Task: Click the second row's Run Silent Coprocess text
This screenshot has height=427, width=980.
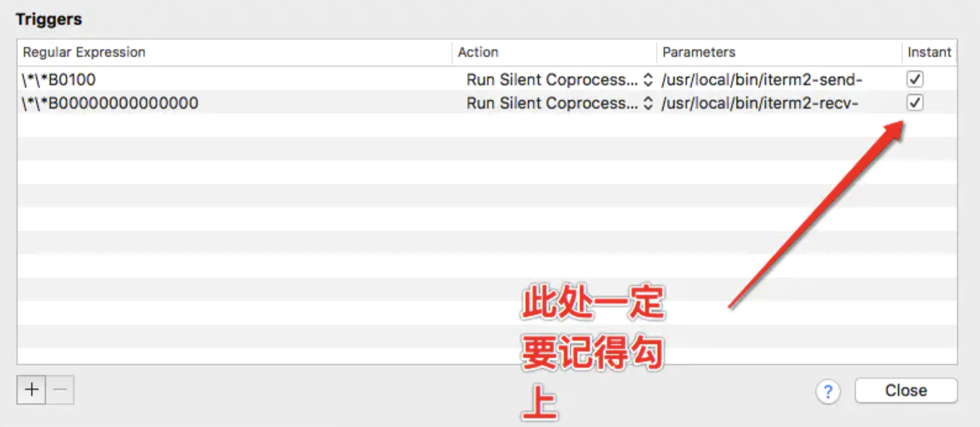Action: [552, 103]
